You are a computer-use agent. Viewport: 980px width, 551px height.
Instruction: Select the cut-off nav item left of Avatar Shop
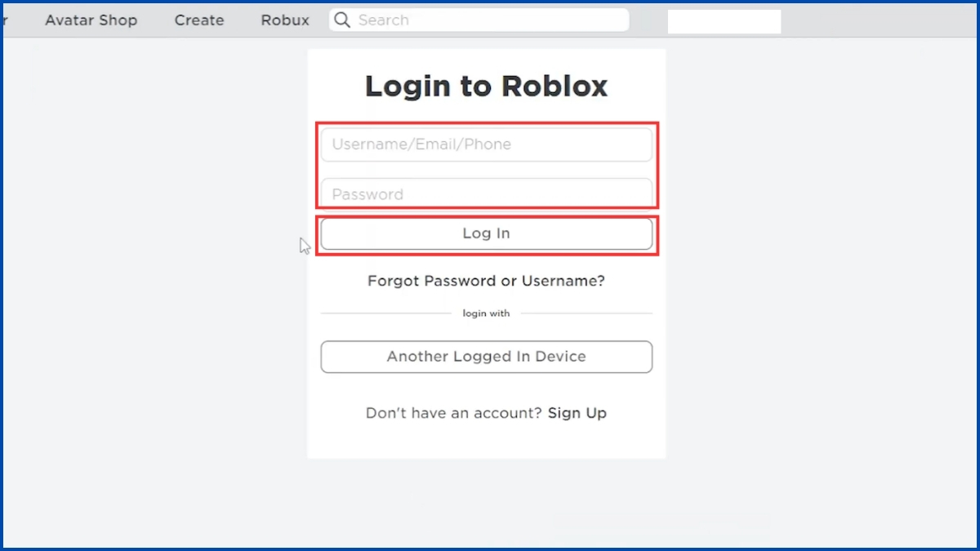tap(5, 20)
